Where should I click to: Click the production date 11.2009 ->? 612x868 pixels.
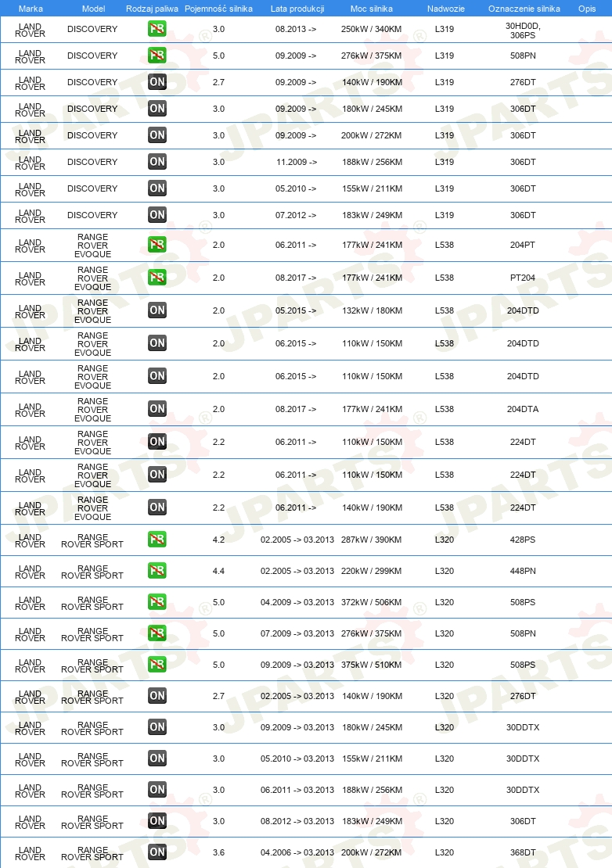point(297,162)
